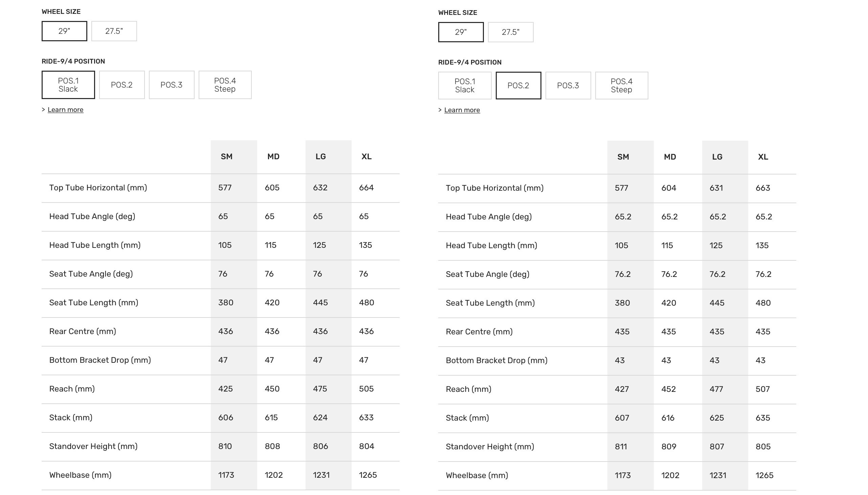The height and width of the screenshot is (495, 868).
Task: Click Learn more link on left panel
Action: tap(66, 110)
